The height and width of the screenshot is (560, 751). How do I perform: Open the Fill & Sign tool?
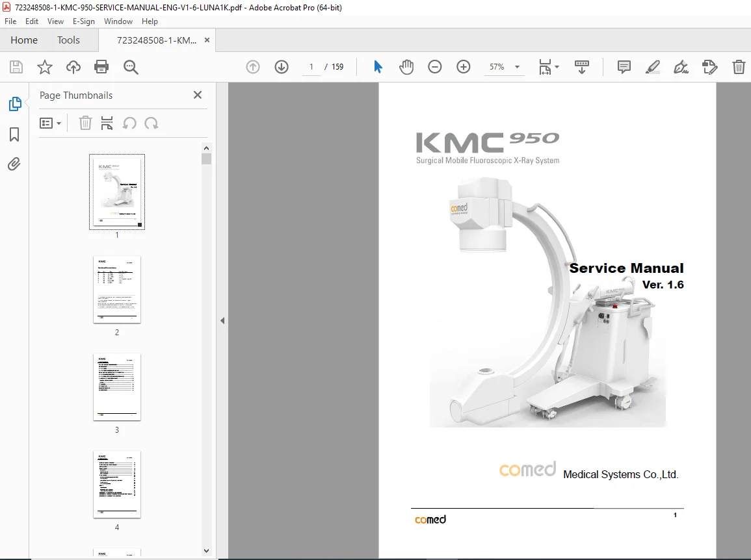681,67
